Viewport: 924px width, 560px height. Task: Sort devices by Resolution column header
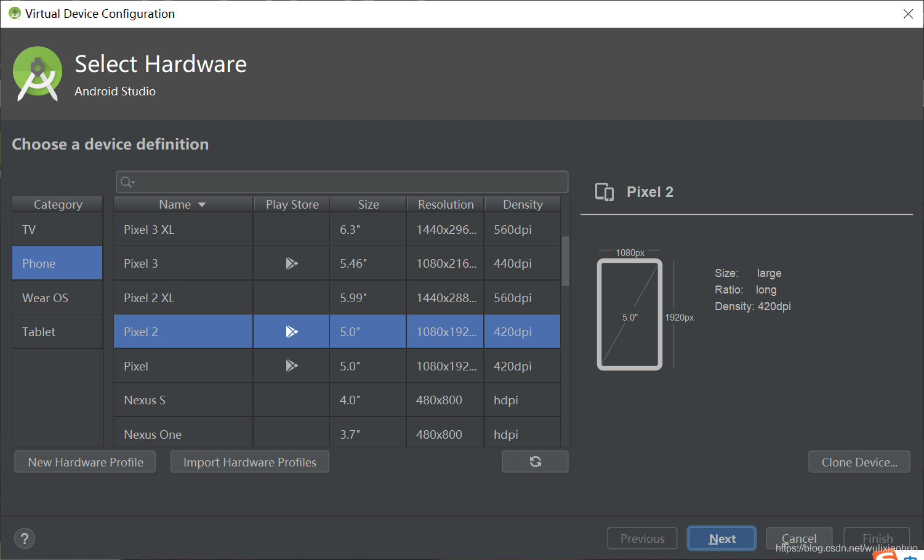pyautogui.click(x=446, y=204)
